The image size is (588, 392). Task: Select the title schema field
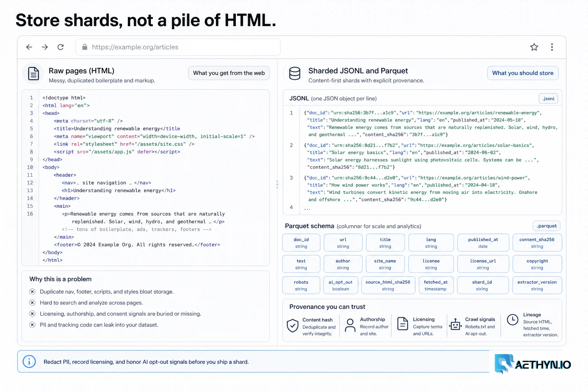[385, 243]
